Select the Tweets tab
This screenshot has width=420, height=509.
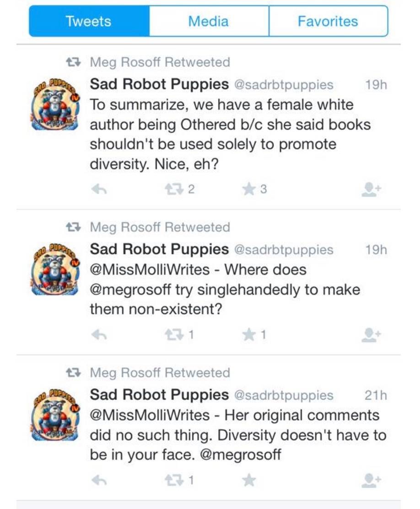click(89, 21)
